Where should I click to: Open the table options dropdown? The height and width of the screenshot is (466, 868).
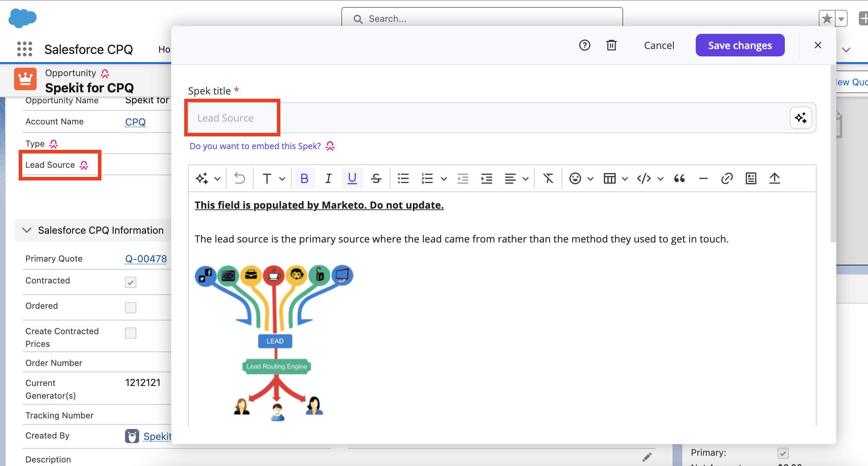pyautogui.click(x=625, y=179)
